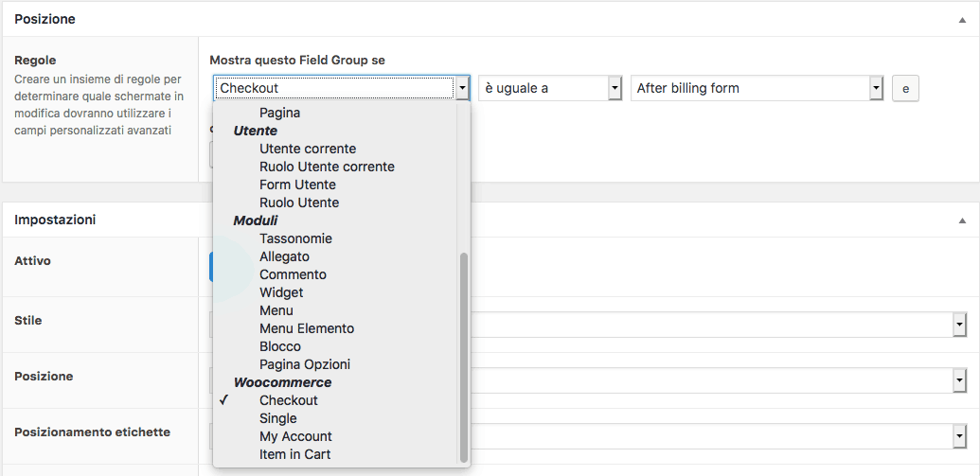Select the Allegato option

click(284, 256)
